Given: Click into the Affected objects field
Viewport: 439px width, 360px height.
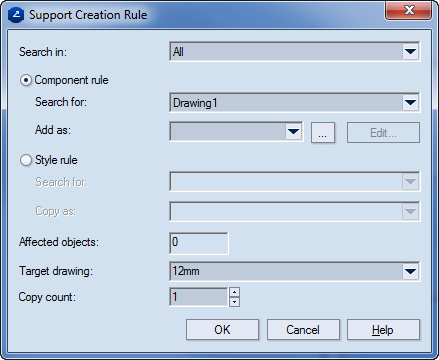Looking at the screenshot, I should 199,243.
